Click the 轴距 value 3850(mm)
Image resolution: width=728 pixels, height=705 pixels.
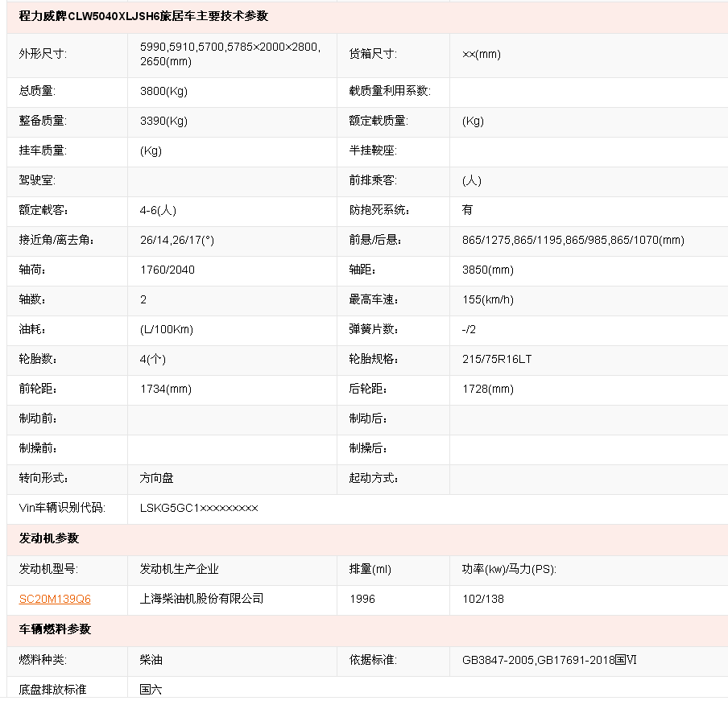click(x=487, y=270)
